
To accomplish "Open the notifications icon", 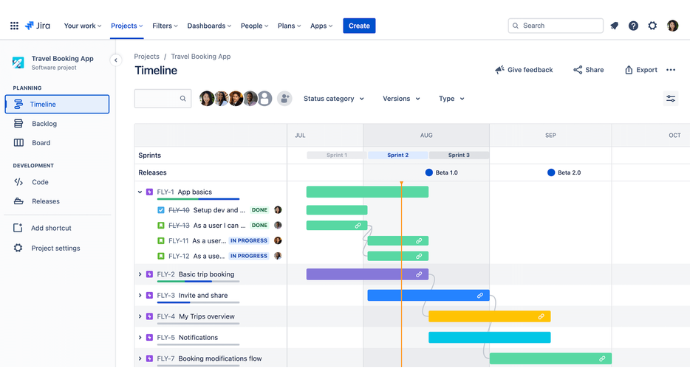I will point(614,26).
